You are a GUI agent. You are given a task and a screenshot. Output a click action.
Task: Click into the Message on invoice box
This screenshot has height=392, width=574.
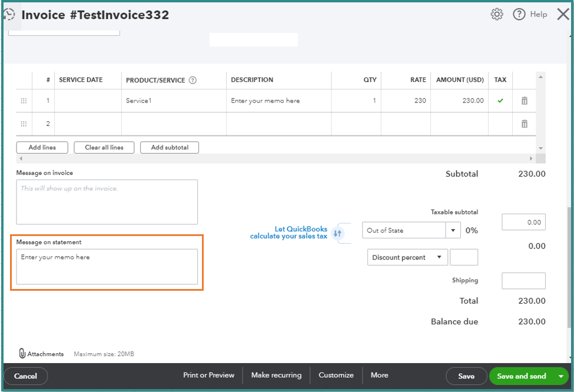pos(107,202)
